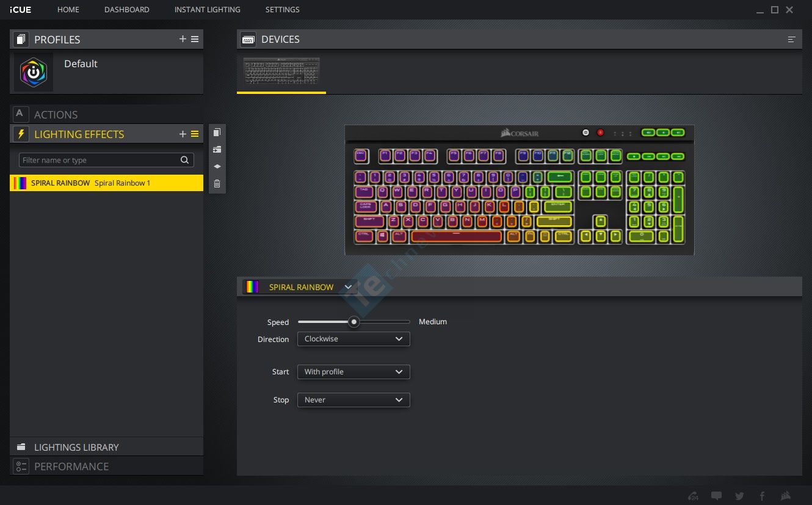Click the Lightings Library folder icon
812x505 pixels.
coord(21,447)
